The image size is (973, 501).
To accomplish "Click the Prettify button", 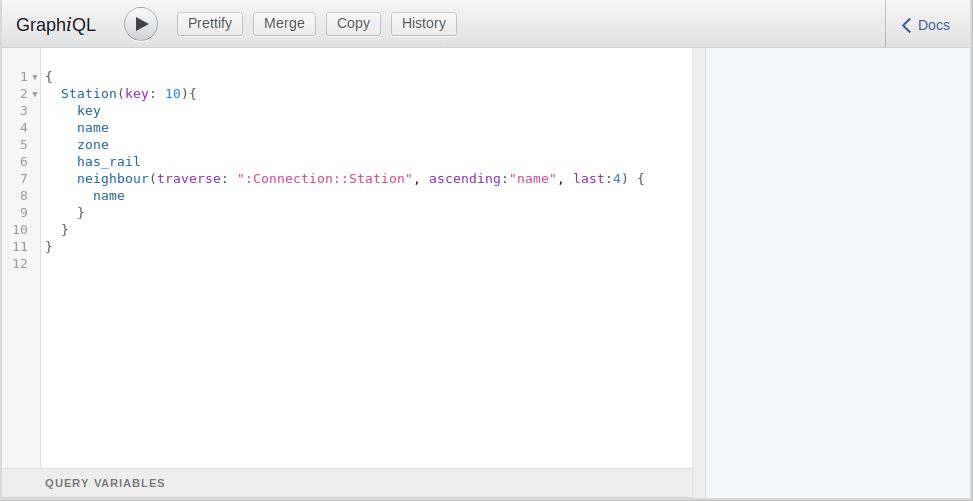I will click(x=210, y=23).
